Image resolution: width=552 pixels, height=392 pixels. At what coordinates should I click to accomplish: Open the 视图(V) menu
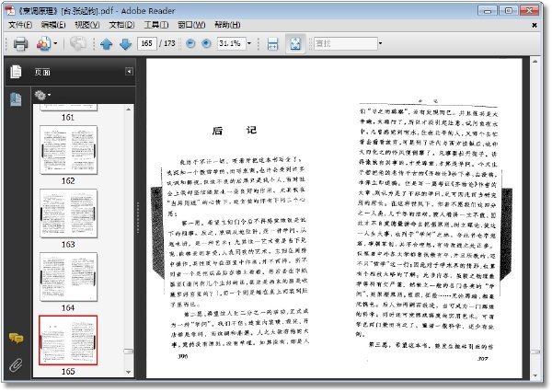tap(87, 25)
